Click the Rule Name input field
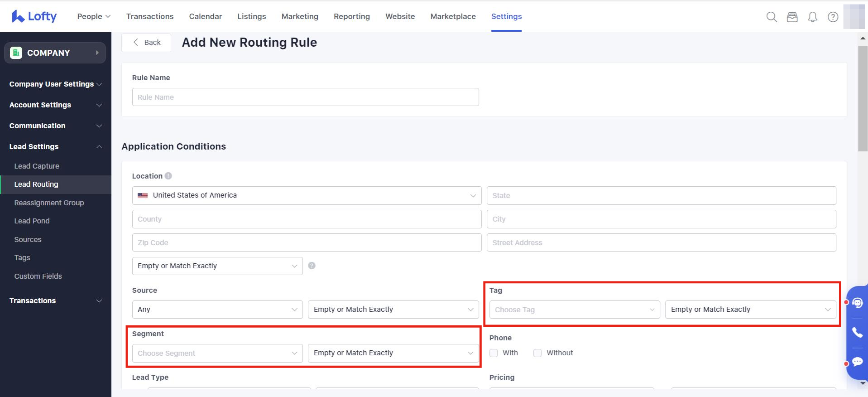This screenshot has width=868, height=397. (305, 97)
